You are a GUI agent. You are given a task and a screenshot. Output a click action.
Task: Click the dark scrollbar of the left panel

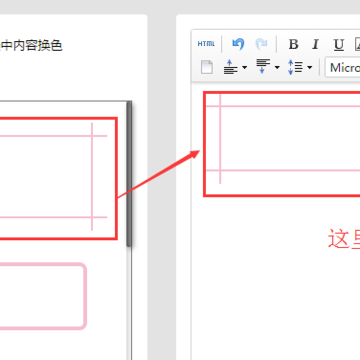tap(129, 174)
